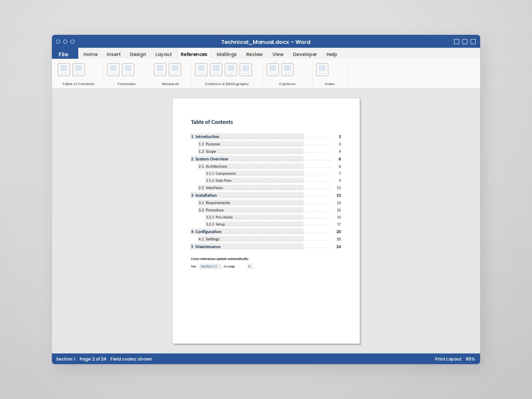This screenshot has height=399, width=532.
Task: Click first icon in Citations & Bibliography group
Action: coord(201,70)
